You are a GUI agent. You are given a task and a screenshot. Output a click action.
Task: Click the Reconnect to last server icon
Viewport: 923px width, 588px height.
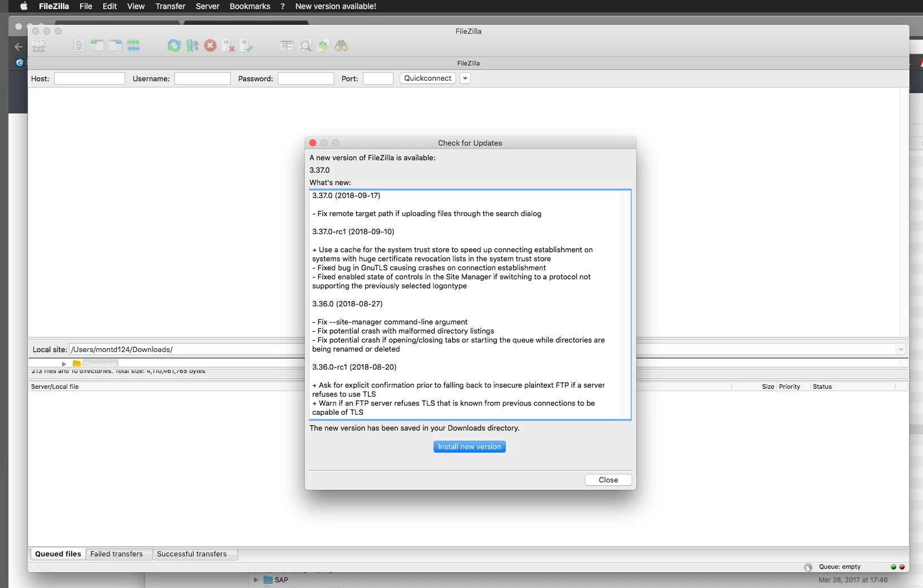(247, 46)
